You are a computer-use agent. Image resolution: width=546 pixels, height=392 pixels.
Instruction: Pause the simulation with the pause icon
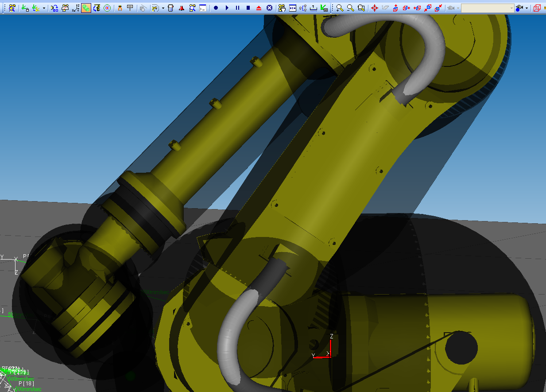coord(237,8)
